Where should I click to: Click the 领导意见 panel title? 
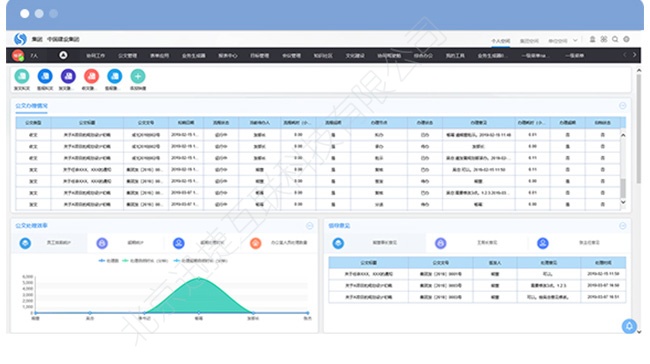pos(339,226)
